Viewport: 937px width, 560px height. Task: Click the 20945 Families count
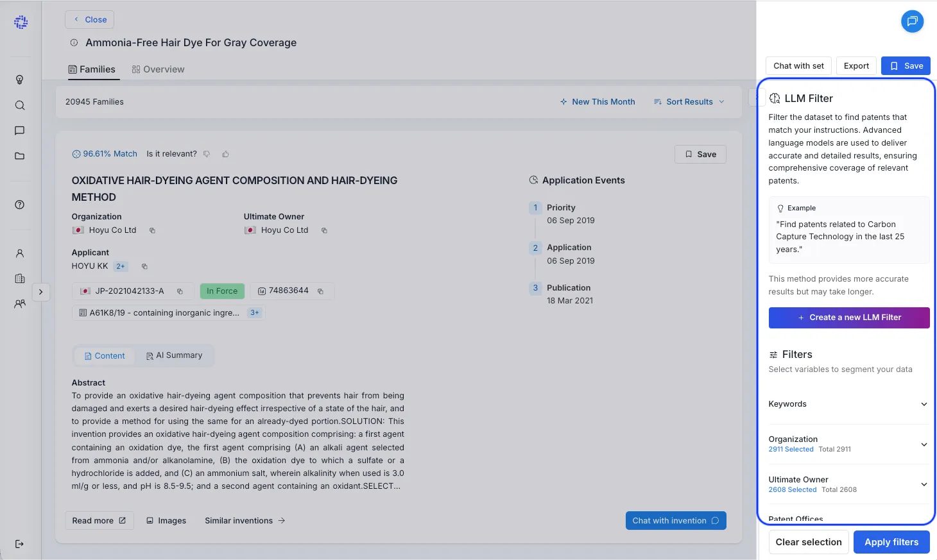coord(94,102)
